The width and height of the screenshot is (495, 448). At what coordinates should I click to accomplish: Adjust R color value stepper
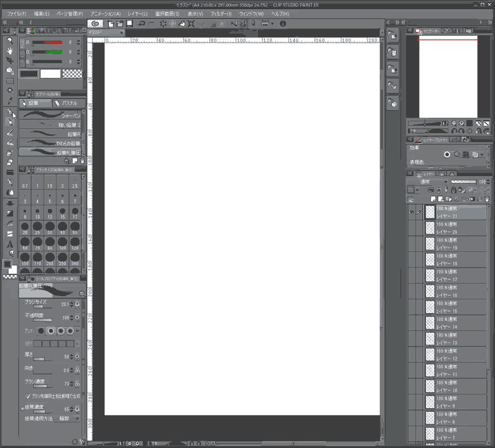pyautogui.click(x=78, y=42)
